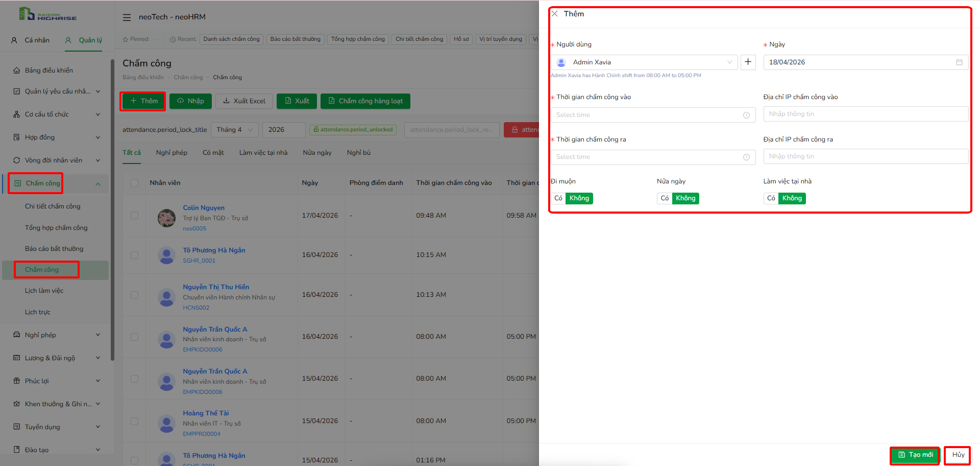This screenshot has height=466, width=980.
Task: Select Không for Đi muộn
Action: [579, 198]
